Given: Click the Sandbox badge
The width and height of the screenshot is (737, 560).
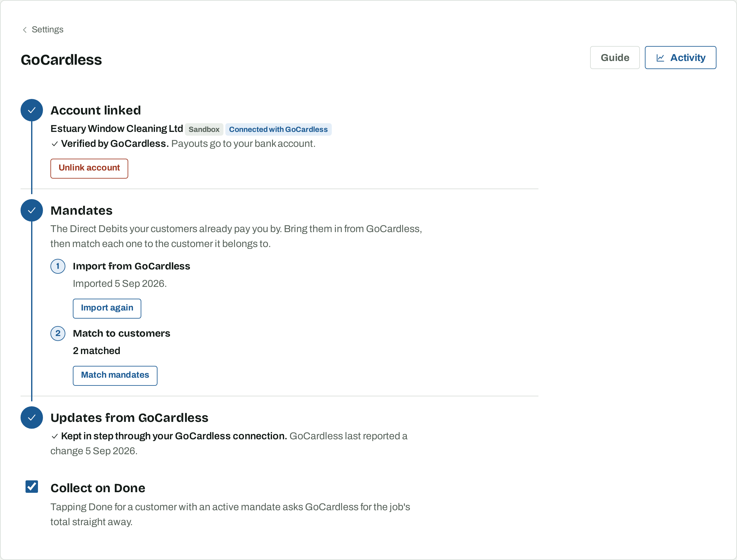Looking at the screenshot, I should click(x=204, y=129).
